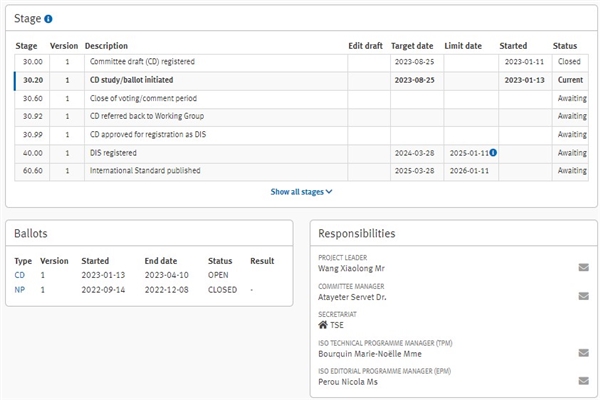Click envelope icon for Bourquin Marie-Noëlle
The height and width of the screenshot is (400, 600).
(x=583, y=353)
